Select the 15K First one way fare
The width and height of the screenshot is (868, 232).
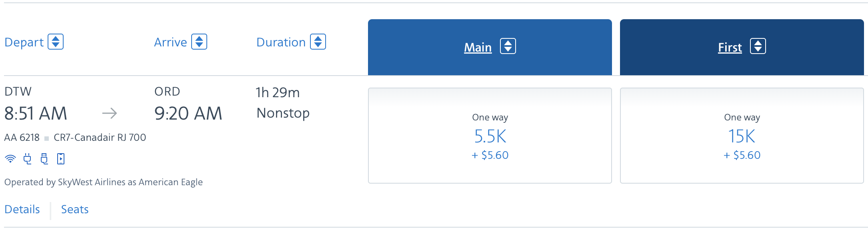click(x=742, y=136)
